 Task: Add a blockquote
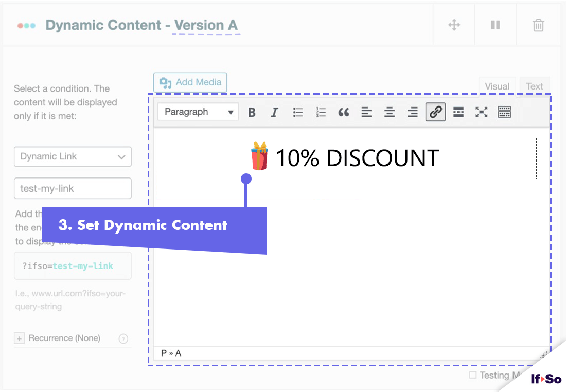343,112
